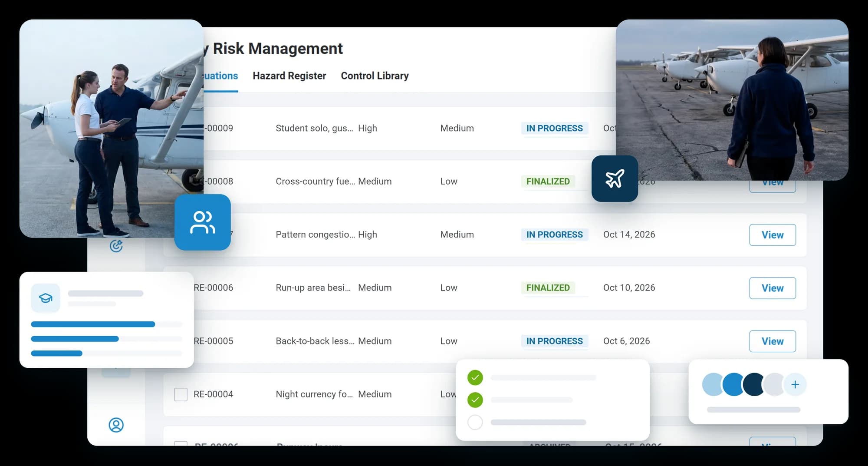Click High risk value on Student solo row
868x466 pixels.
(367, 128)
